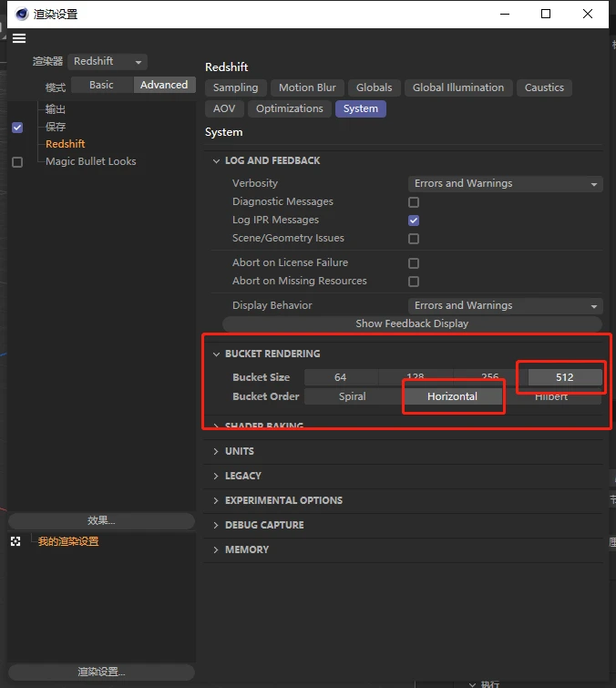Open the Display Behavior dropdown
616x688 pixels.
(505, 306)
